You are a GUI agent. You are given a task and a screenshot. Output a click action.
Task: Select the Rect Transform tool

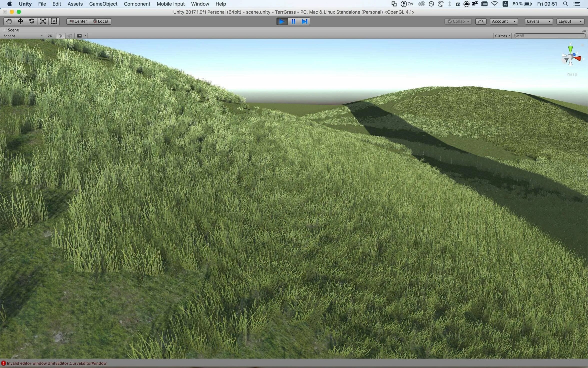(x=54, y=21)
